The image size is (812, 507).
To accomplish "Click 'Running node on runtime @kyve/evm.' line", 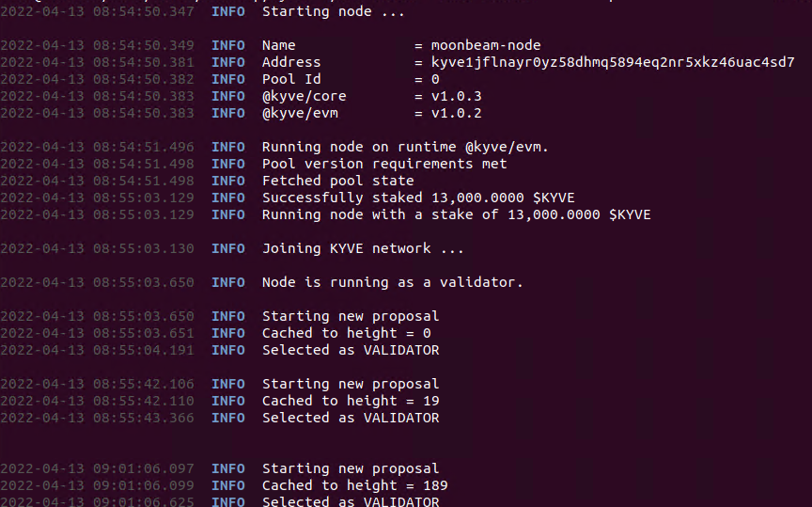I will tap(405, 148).
